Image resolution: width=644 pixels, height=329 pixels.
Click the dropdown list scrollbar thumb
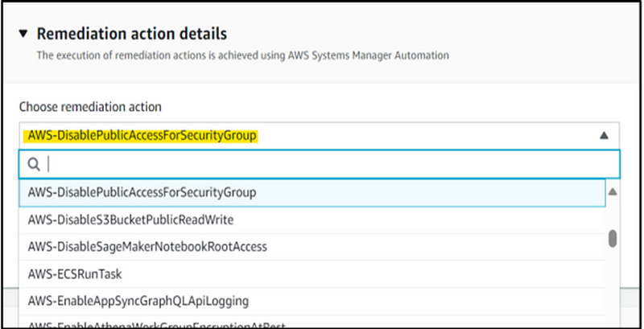click(x=613, y=239)
